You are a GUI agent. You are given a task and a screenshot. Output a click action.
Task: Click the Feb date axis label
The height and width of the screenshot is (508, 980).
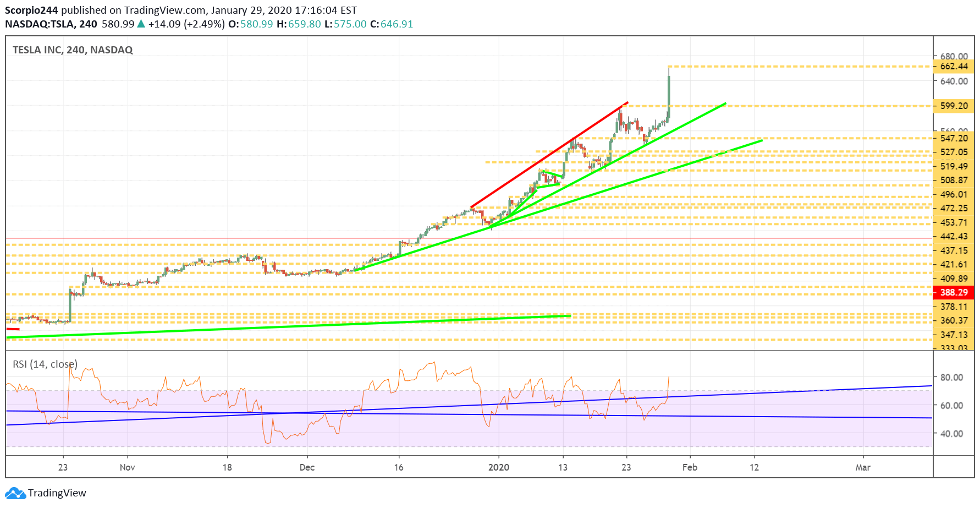click(x=690, y=467)
